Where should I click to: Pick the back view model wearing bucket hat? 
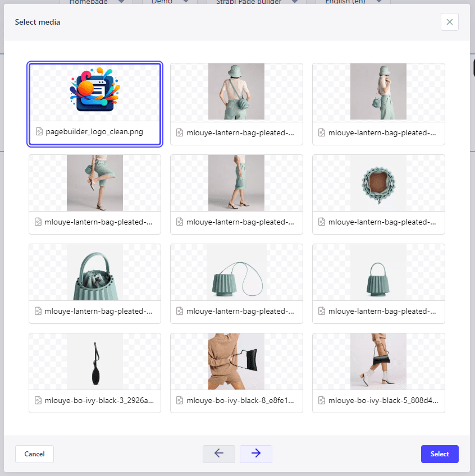(x=236, y=91)
